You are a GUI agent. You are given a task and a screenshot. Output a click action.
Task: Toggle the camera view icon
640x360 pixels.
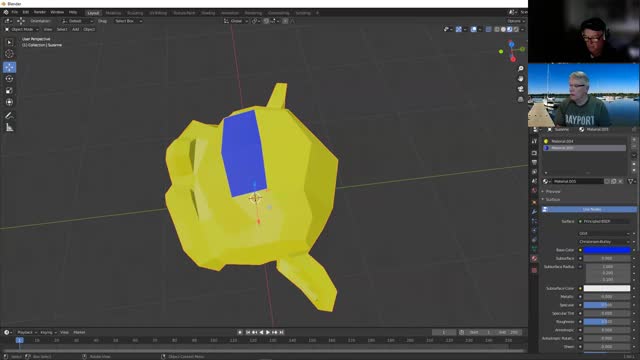520,89
